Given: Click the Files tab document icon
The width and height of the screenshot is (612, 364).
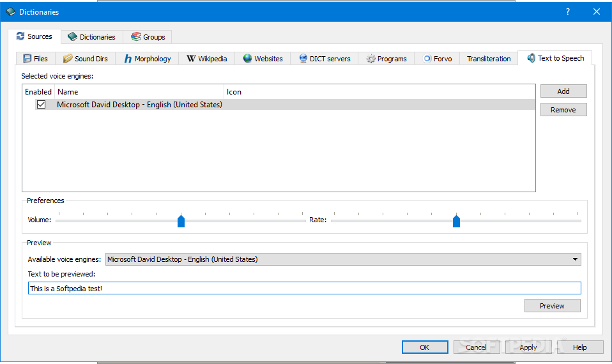Looking at the screenshot, I should pos(27,59).
